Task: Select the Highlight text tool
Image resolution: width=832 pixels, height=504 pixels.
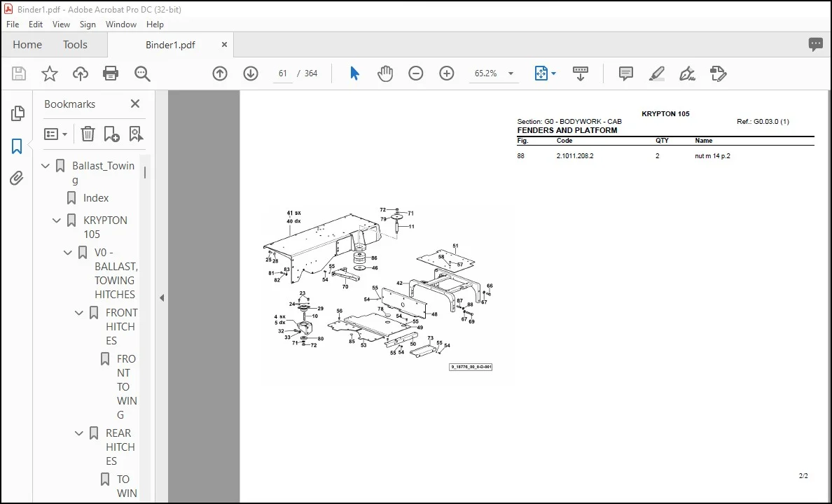Action: tap(657, 73)
